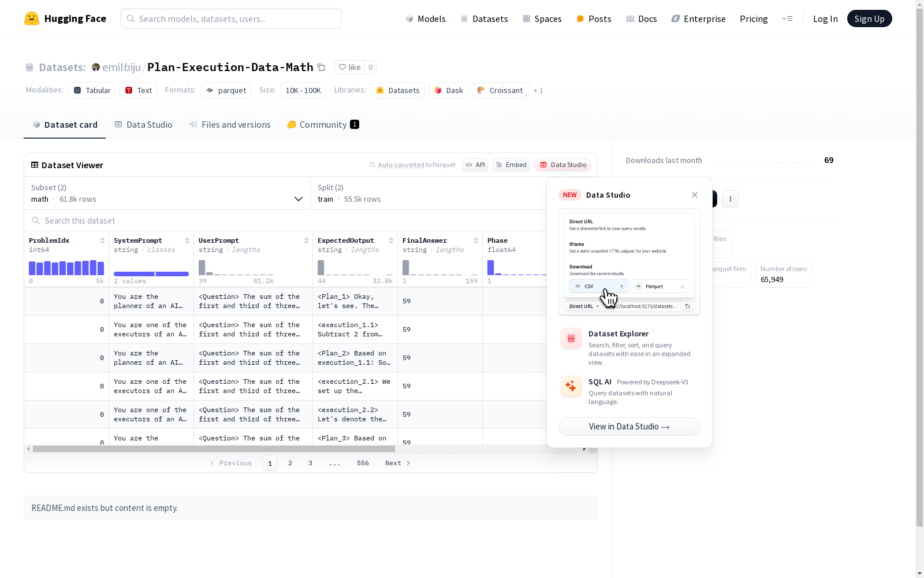Viewport: 924px width, 578px height.
Task: Select the Dask library tag
Action: (x=448, y=90)
